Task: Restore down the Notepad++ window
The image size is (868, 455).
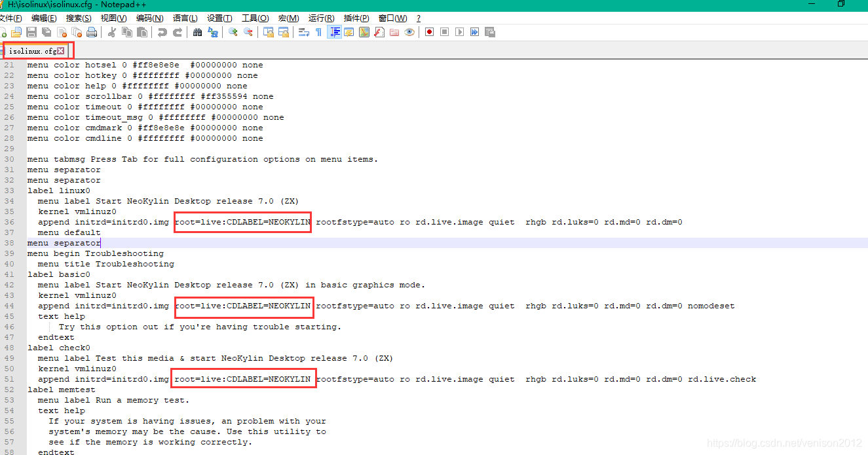Action: (x=841, y=4)
